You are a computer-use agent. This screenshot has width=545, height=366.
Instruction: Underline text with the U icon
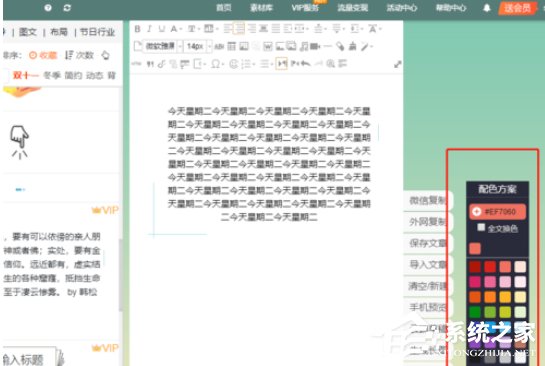tap(161, 29)
